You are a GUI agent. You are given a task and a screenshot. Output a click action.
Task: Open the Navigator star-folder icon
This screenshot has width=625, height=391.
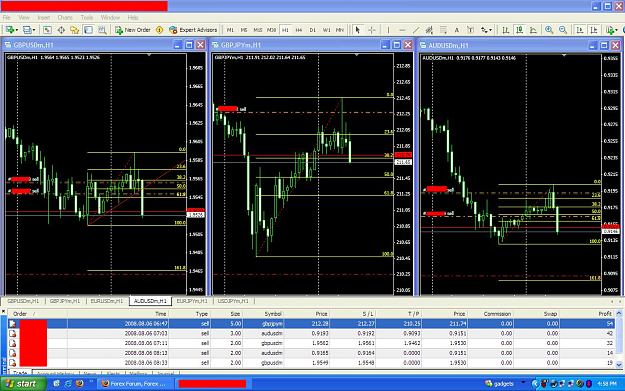pos(75,30)
